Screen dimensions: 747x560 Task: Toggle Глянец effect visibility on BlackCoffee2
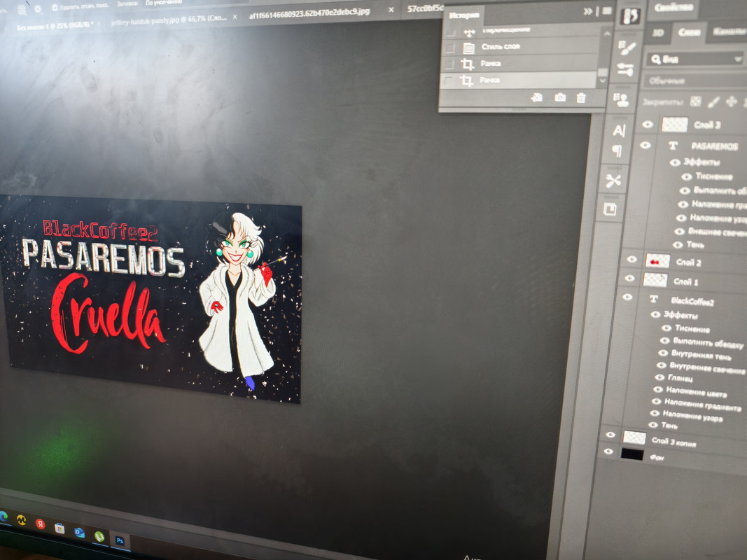click(659, 377)
